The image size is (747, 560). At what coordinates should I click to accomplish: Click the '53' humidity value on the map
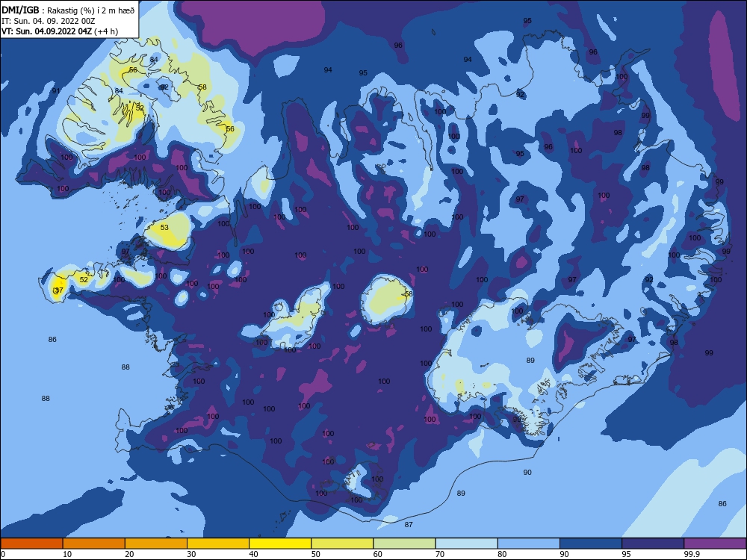click(164, 227)
